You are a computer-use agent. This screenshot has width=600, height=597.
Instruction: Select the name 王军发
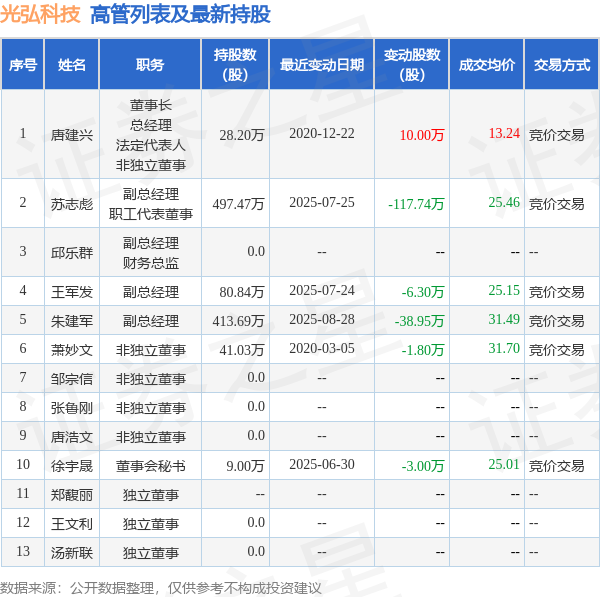(72, 292)
